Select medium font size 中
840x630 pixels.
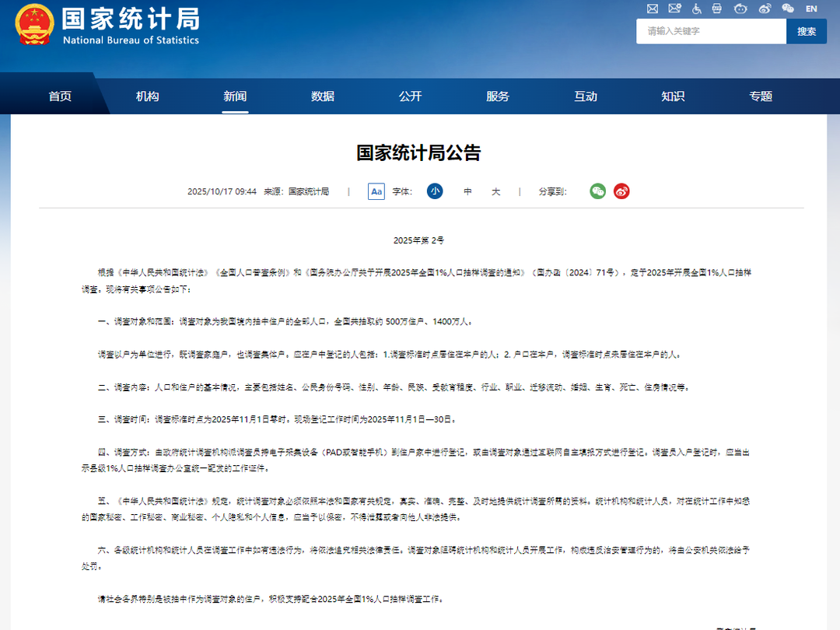coord(467,191)
